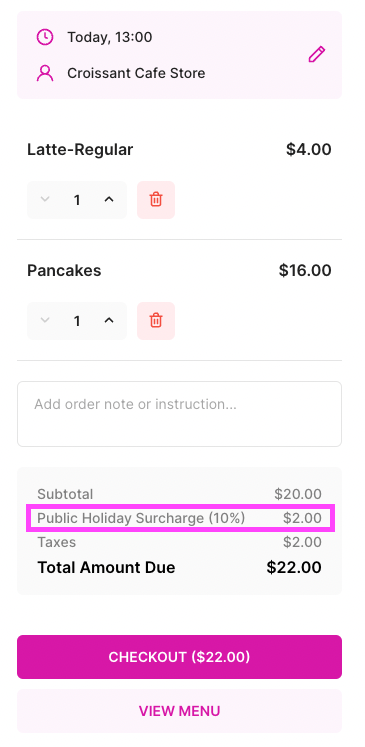Decrease Pancakes quantity with down chevron
This screenshot has height=747, width=365.
point(45,321)
